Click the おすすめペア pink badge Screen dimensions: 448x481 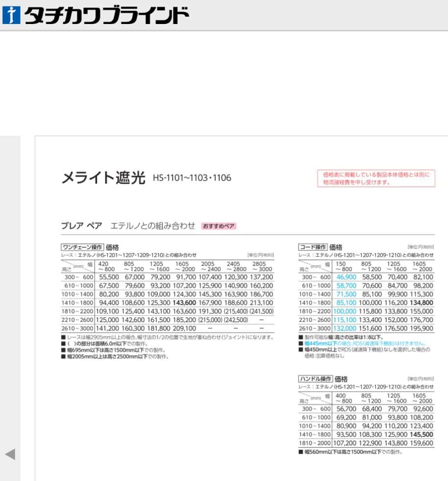[219, 226]
